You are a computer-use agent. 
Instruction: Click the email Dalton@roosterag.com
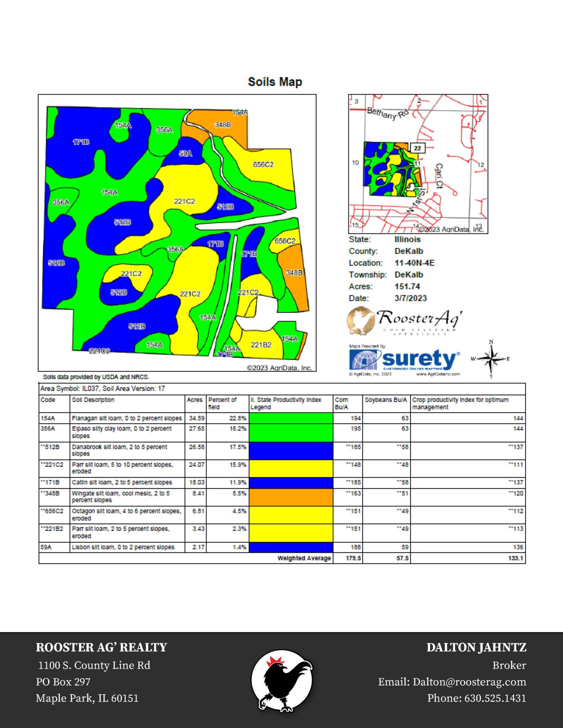[469, 682]
